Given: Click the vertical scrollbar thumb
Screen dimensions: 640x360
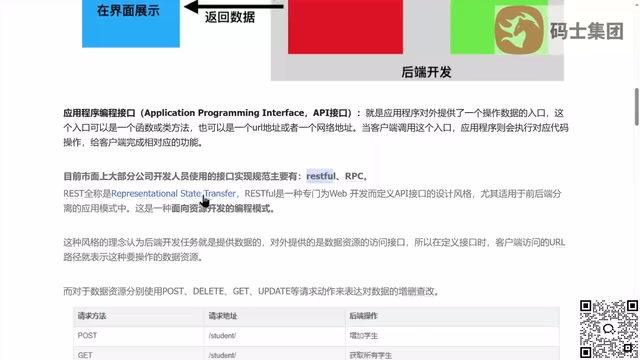Looking at the screenshot, I should (636, 107).
